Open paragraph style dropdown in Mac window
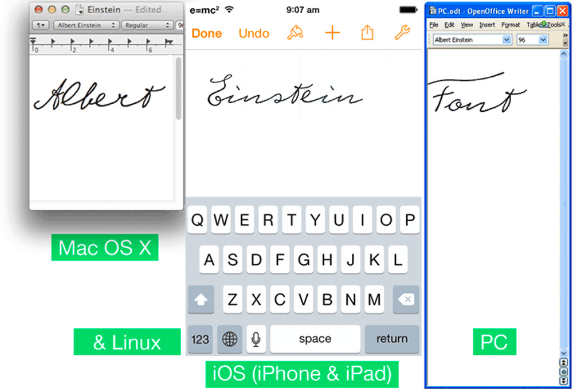Image resolution: width=573 pixels, height=392 pixels. click(41, 25)
